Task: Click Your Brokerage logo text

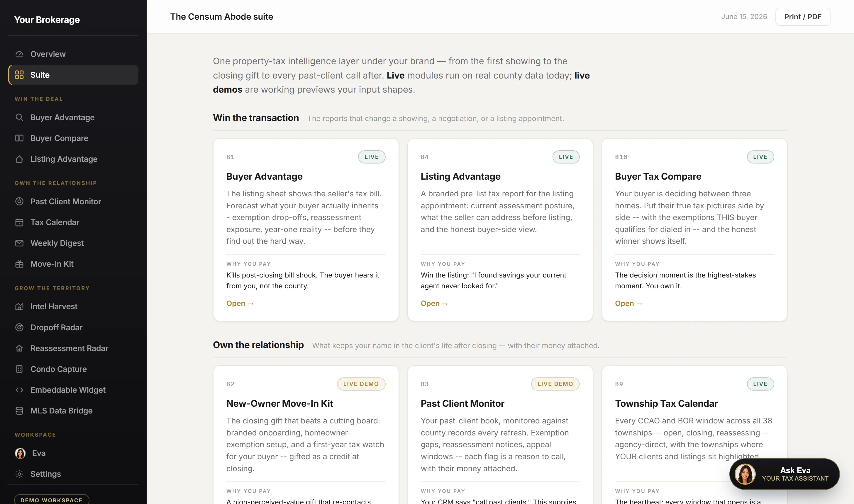Action: coord(47,20)
